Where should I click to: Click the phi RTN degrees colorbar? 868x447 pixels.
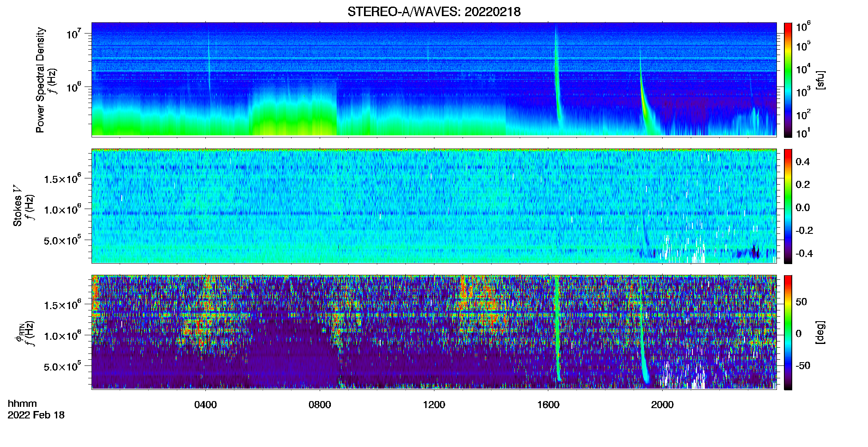click(788, 332)
